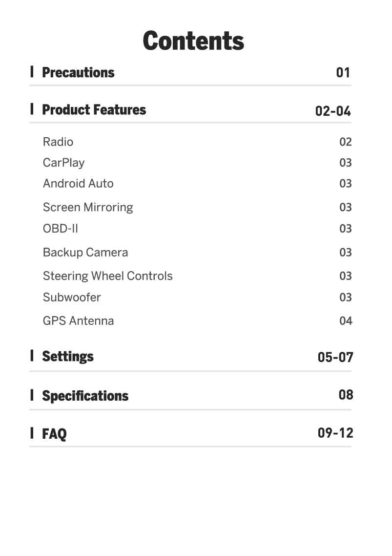The image size is (392, 556).
Task: Jump to the Settings section
Action: pyautogui.click(x=68, y=356)
